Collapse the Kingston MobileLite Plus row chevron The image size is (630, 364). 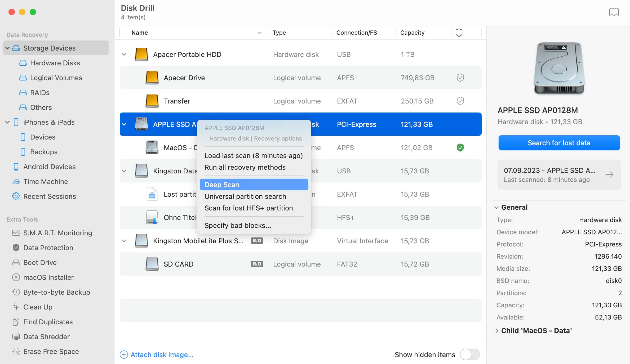pyautogui.click(x=124, y=241)
